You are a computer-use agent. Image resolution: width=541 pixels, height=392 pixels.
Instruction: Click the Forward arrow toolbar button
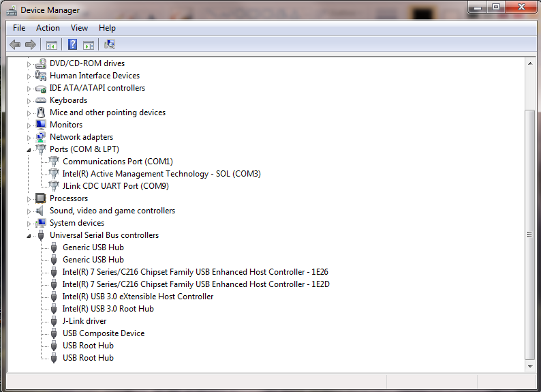tap(30, 45)
